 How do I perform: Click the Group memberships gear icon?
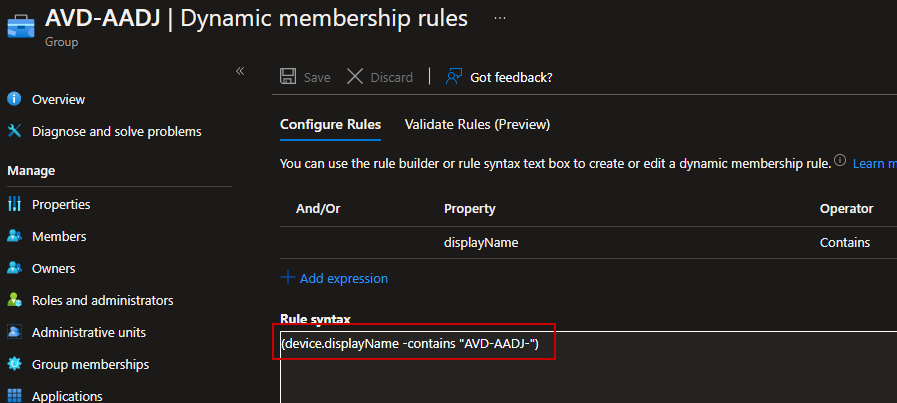14,364
